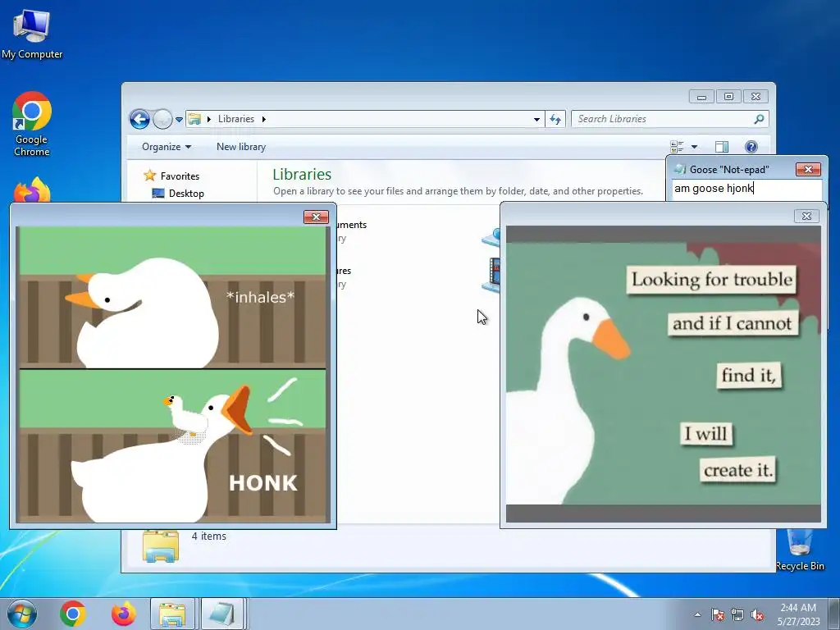
Task: Open muted volume tray icon
Action: click(x=757, y=614)
